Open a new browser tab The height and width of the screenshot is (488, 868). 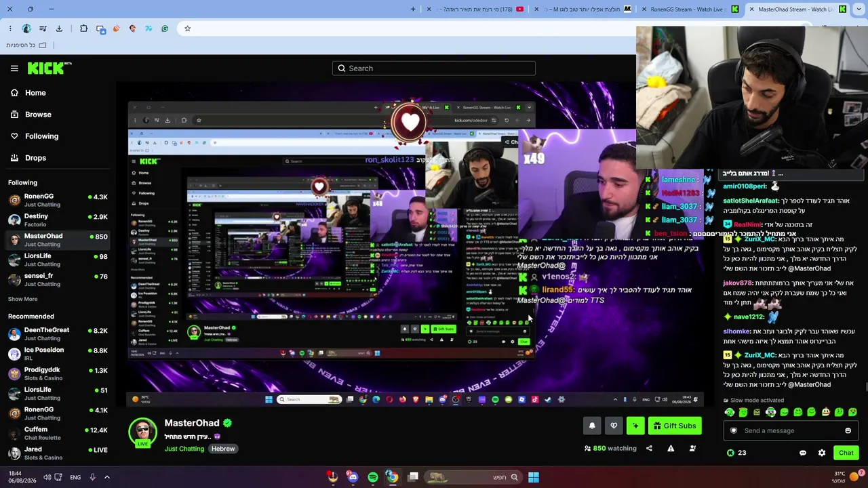coord(413,9)
